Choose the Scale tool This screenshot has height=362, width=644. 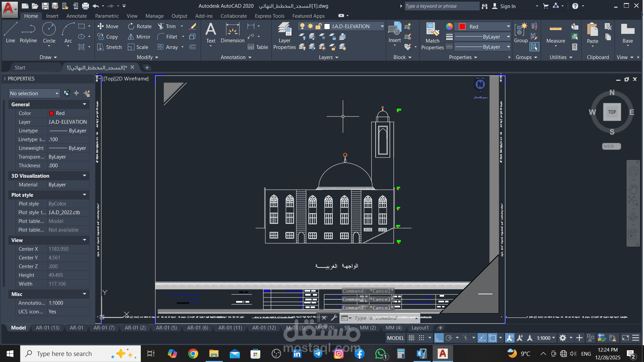pos(138,47)
